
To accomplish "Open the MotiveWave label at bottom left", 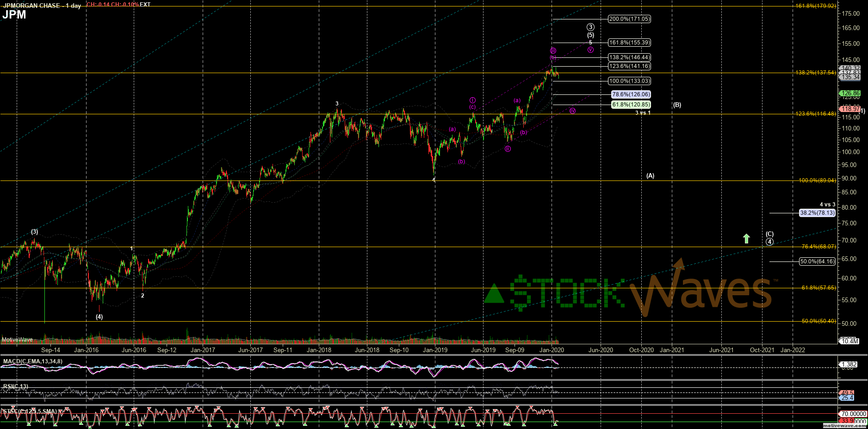I will pyautogui.click(x=17, y=340).
